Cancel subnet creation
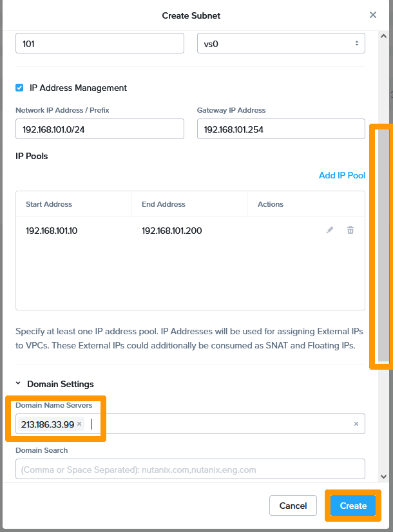The image size is (393, 532). [x=292, y=506]
